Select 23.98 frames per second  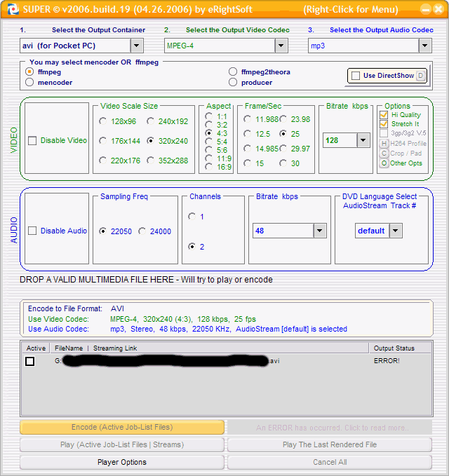[283, 119]
